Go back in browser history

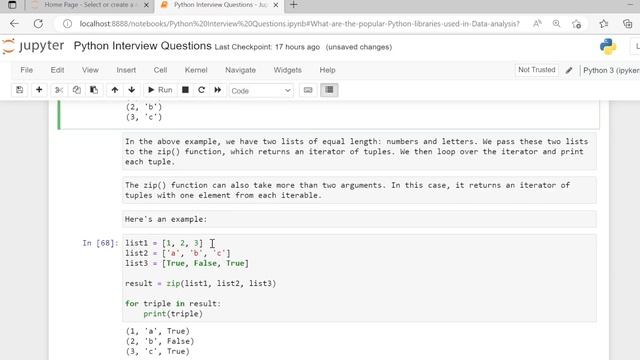[x=14, y=24]
